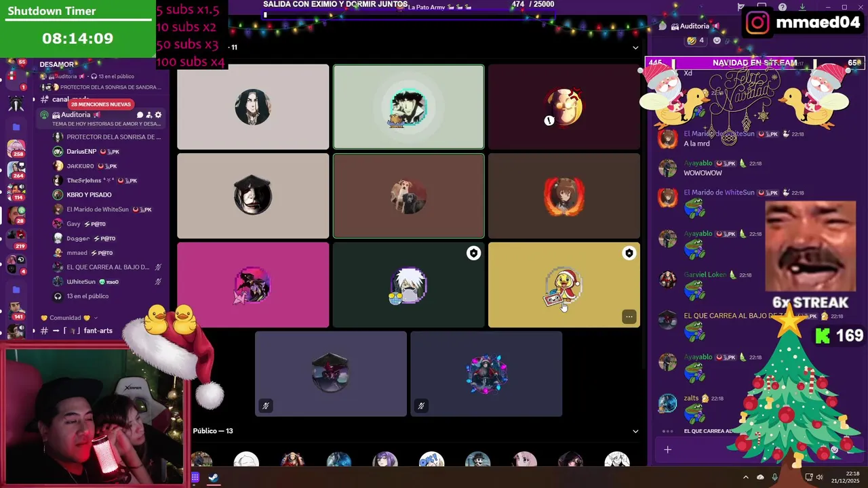Open the purple grid app in the taskbar
The image size is (868, 488).
(x=195, y=478)
